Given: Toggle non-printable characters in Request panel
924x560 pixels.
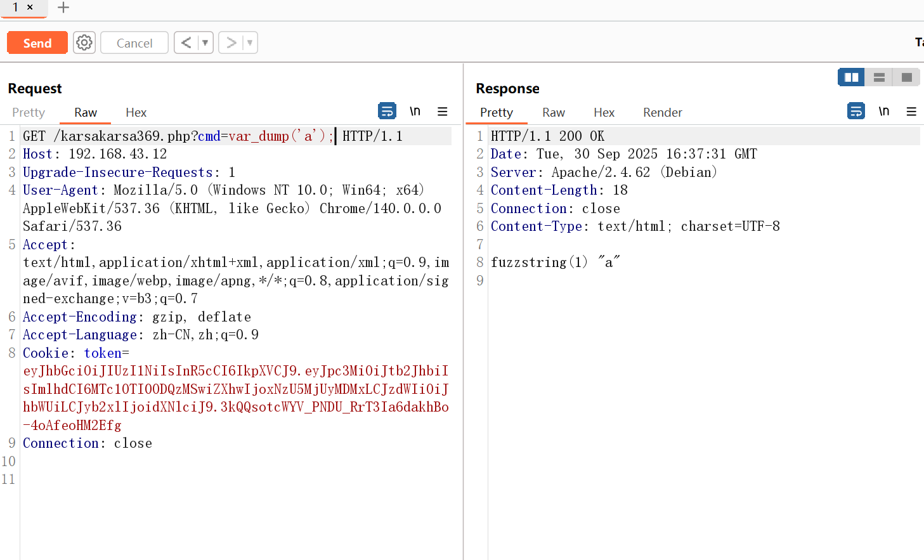Looking at the screenshot, I should [x=415, y=111].
